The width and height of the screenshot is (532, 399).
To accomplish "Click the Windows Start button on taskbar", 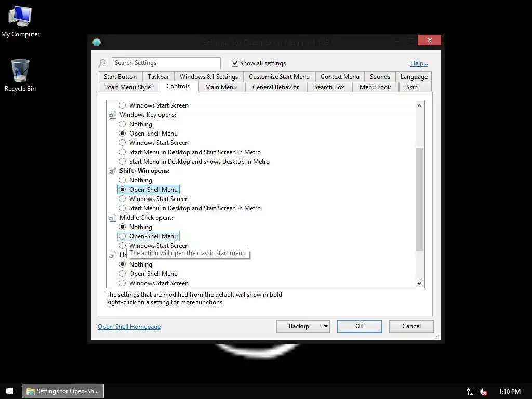I will pyautogui.click(x=9, y=391).
